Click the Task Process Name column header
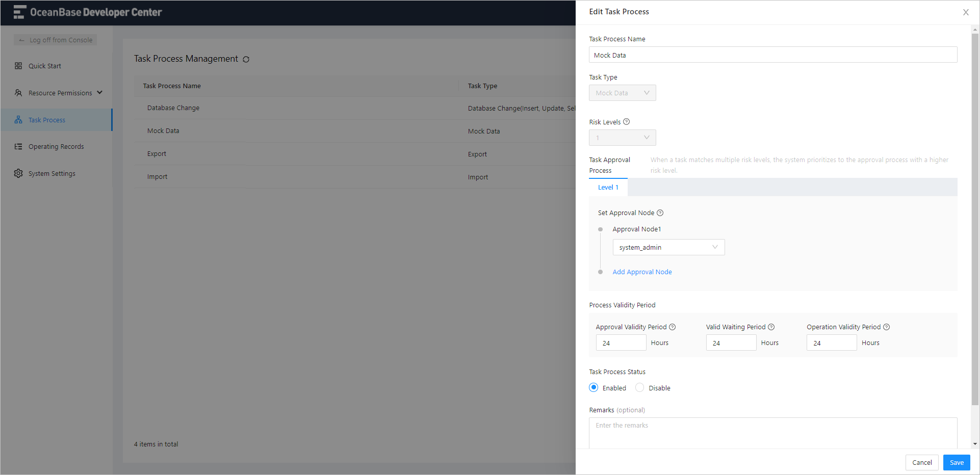Screen dimensions: 980x475 click(172, 86)
